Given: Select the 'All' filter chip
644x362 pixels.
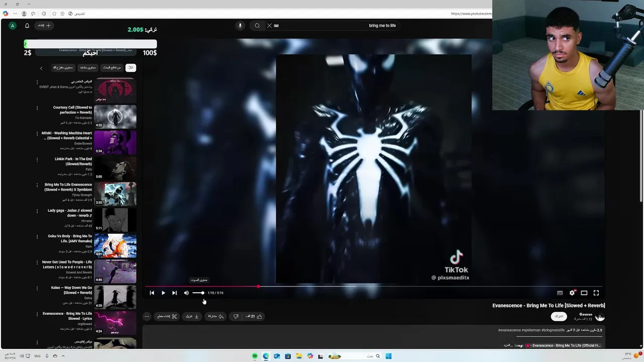Looking at the screenshot, I should [x=130, y=67].
